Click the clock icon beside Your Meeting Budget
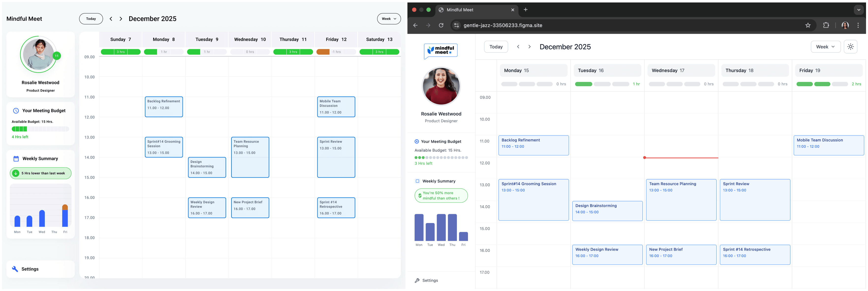The image size is (868, 291). pyautogui.click(x=16, y=111)
